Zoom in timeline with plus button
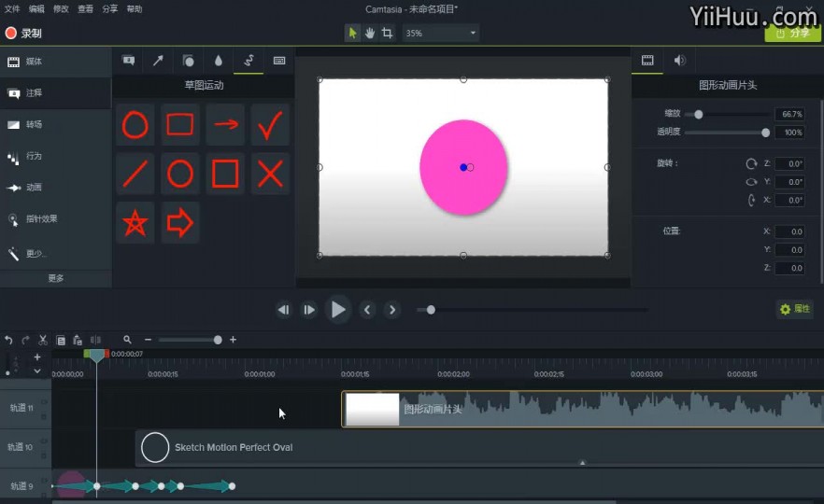The height and width of the screenshot is (504, 824). click(x=233, y=340)
